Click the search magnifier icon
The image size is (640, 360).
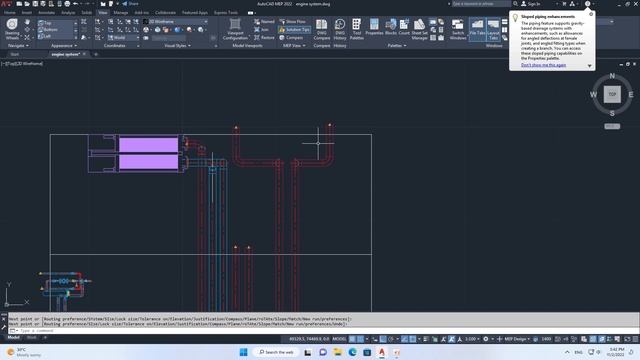tap(515, 4)
